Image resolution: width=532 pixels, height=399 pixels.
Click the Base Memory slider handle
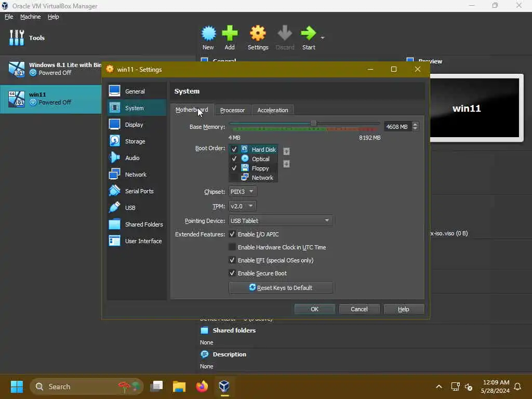pyautogui.click(x=313, y=124)
